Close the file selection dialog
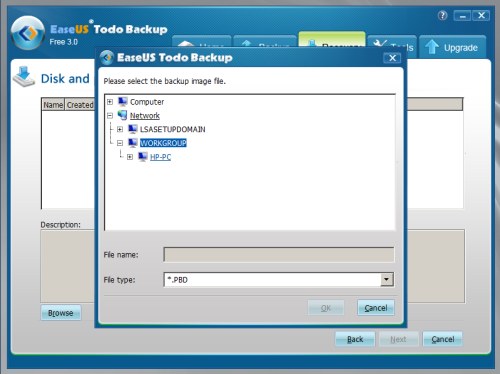500x374 pixels. coord(392,58)
